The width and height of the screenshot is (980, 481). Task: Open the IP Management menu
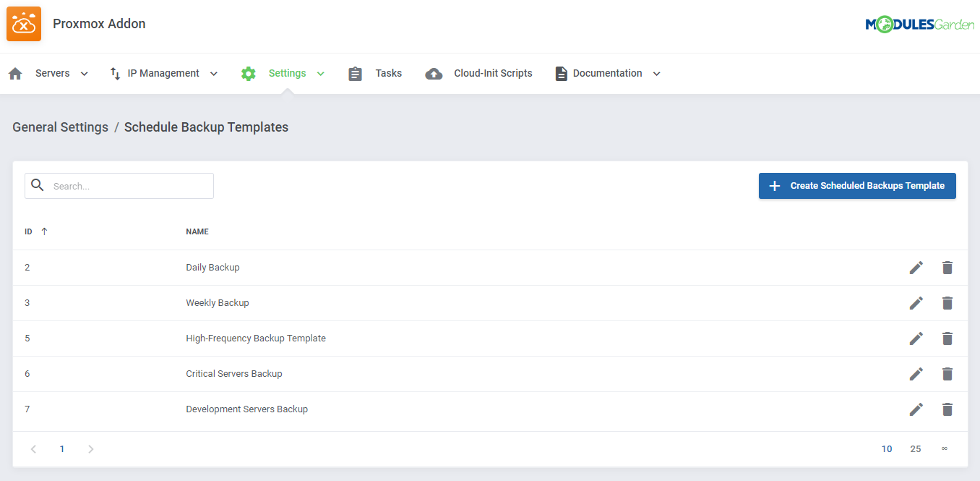point(164,74)
